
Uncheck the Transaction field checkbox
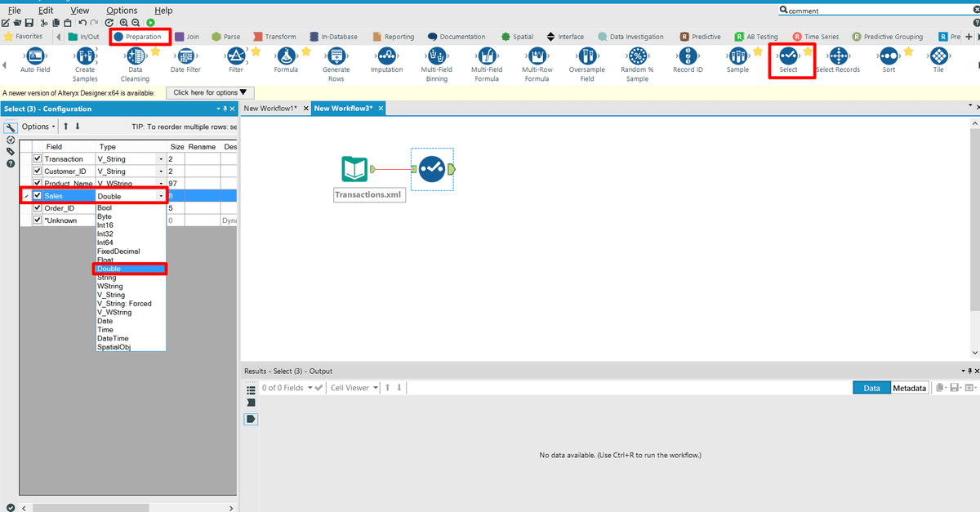tap(37, 158)
